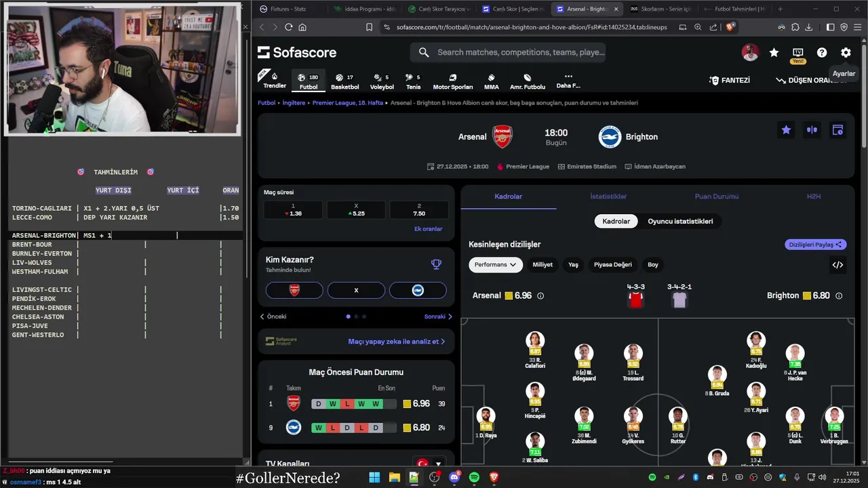
Task: Select Oyuncu istatistikleri toggle
Action: [680, 222]
